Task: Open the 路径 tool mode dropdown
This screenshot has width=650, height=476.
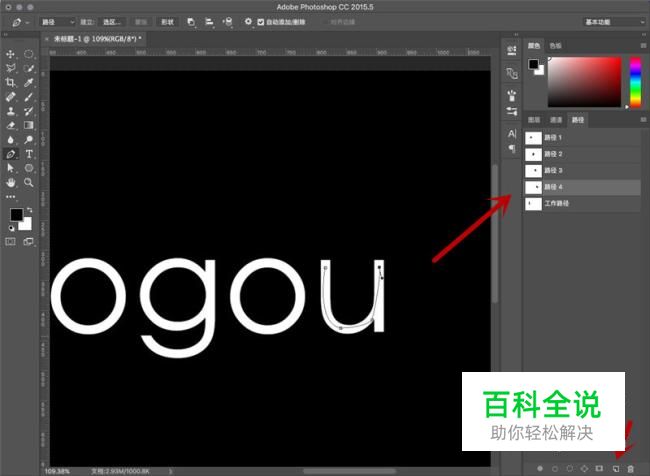Action: tap(58, 22)
